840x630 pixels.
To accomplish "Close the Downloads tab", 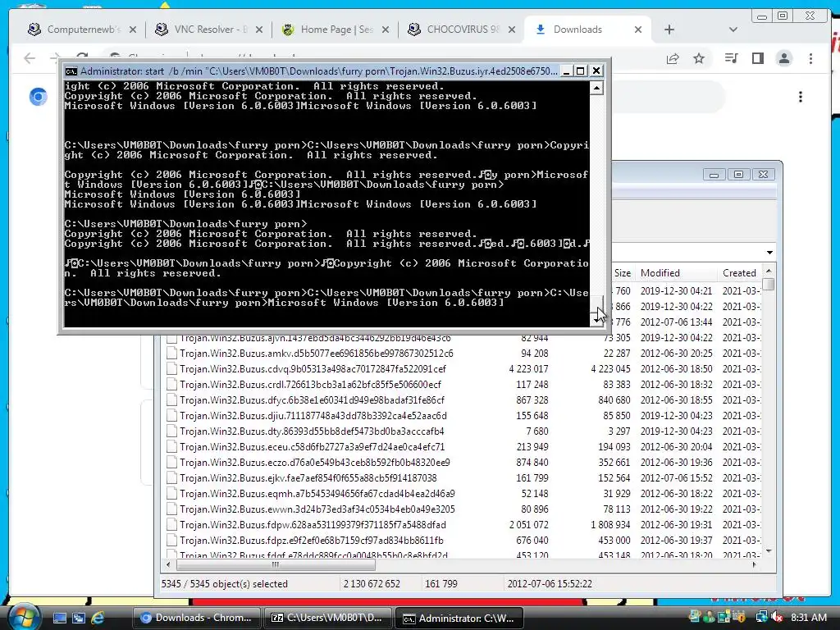I will (638, 30).
